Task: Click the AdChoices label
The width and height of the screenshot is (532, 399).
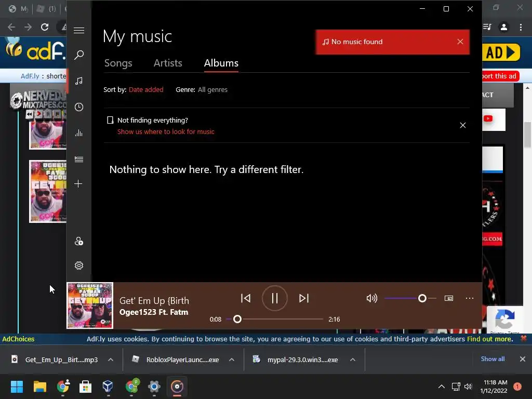Action: click(x=18, y=339)
